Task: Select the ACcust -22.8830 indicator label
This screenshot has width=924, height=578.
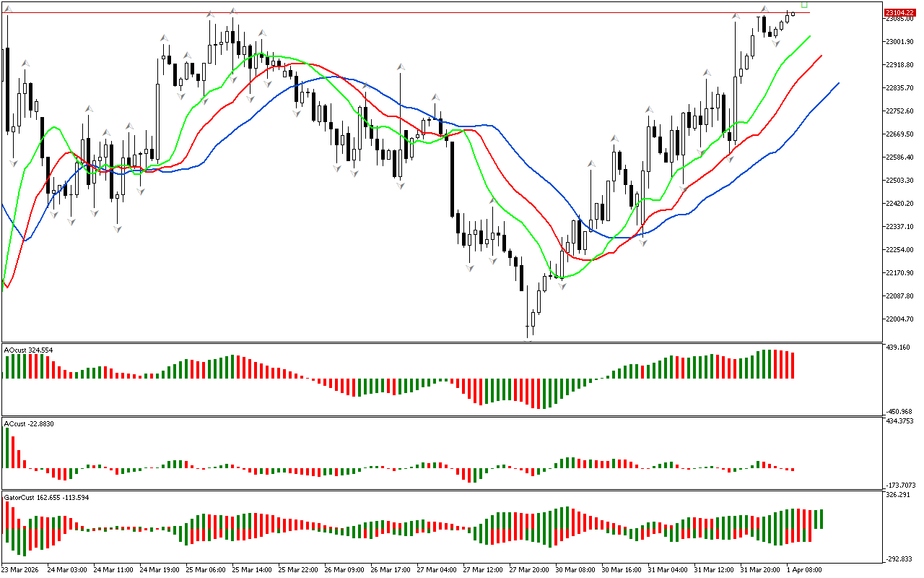Action: [x=29, y=424]
